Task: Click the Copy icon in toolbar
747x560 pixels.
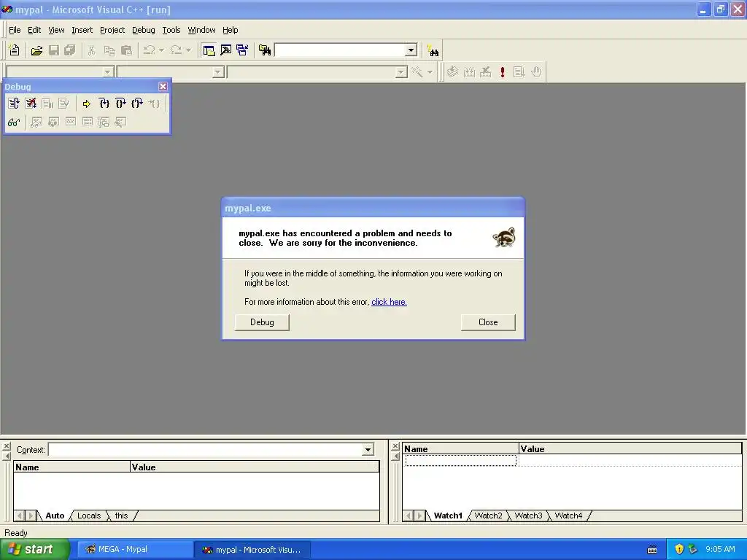Action: coord(109,50)
